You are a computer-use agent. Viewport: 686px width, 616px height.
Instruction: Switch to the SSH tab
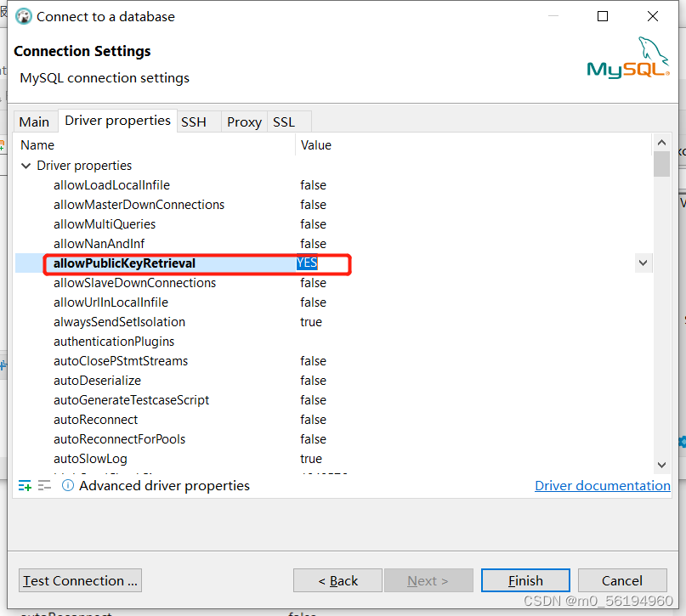pyautogui.click(x=195, y=122)
